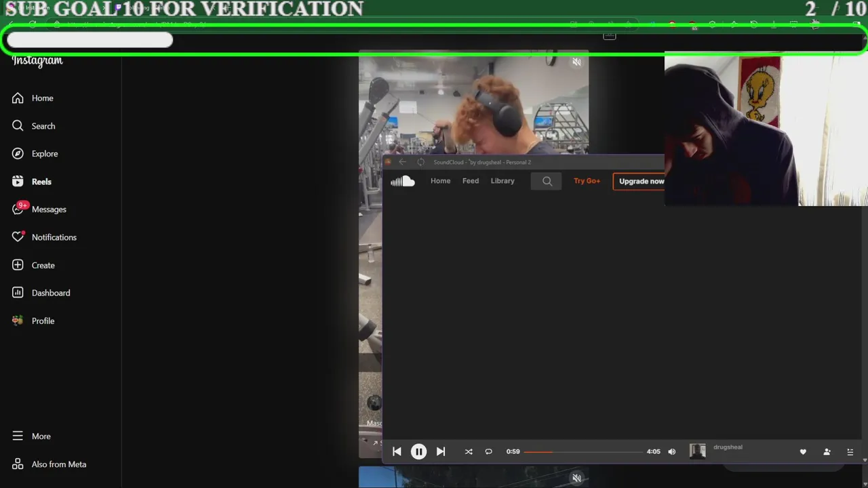
Task: Click the Instagram logo
Action: coord(37,61)
